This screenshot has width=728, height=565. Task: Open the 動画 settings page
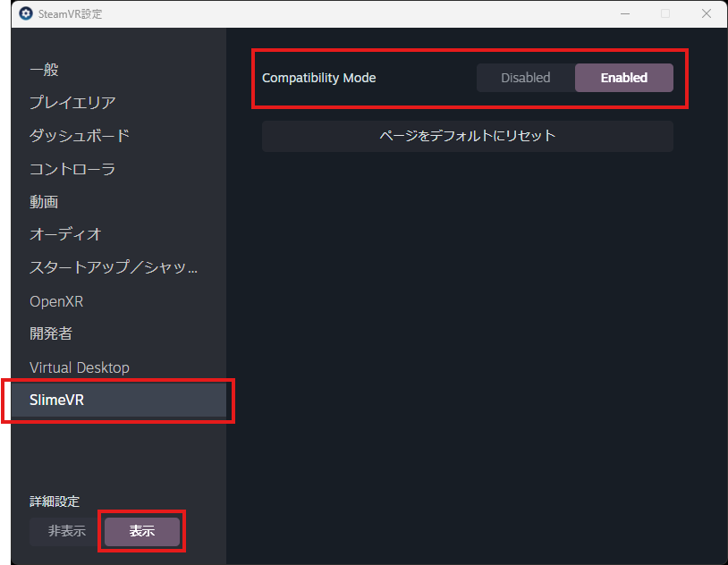[118, 202]
